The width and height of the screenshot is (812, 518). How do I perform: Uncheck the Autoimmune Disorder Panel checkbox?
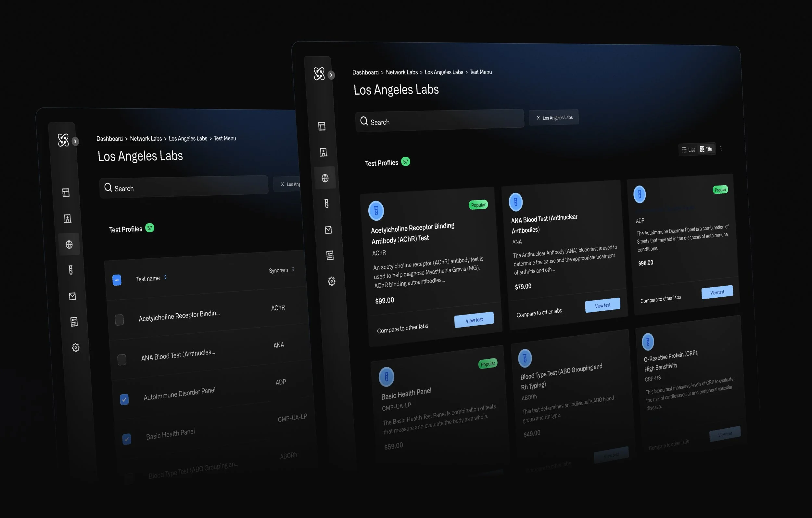[x=124, y=399]
